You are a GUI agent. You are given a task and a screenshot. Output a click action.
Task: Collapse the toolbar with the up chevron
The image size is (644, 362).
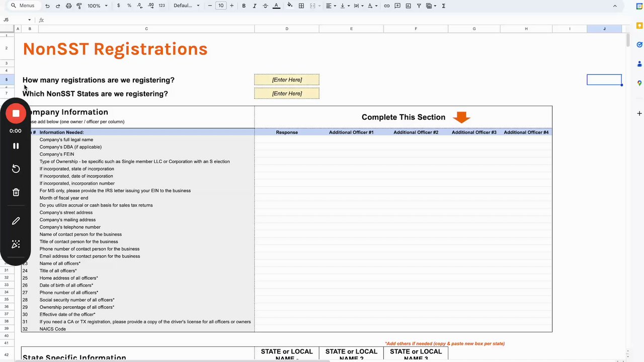click(x=615, y=6)
